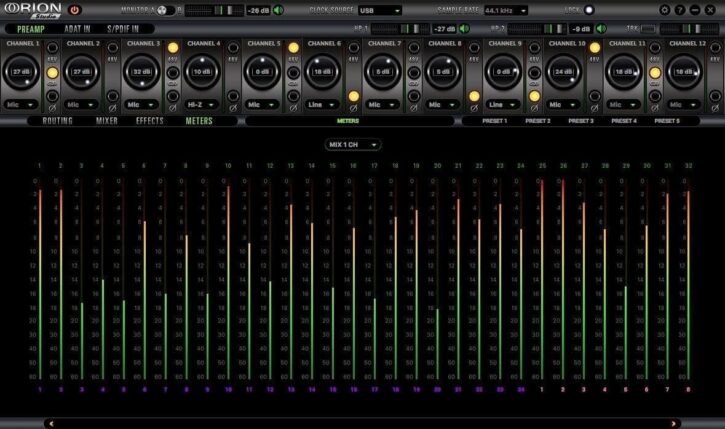Load PRESET 1

[x=495, y=121]
